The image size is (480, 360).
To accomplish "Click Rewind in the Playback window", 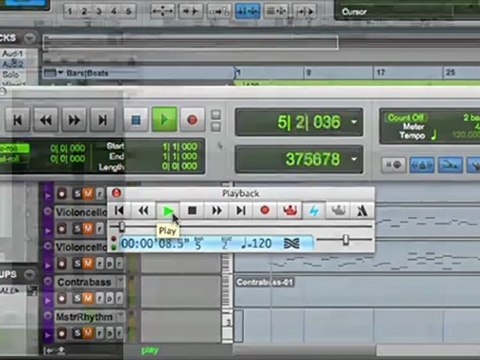I will [144, 210].
